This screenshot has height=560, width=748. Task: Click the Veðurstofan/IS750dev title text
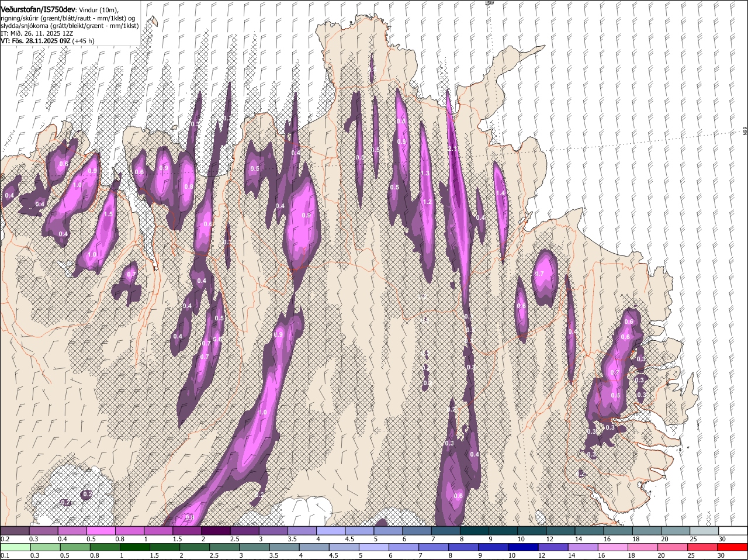tap(37, 10)
